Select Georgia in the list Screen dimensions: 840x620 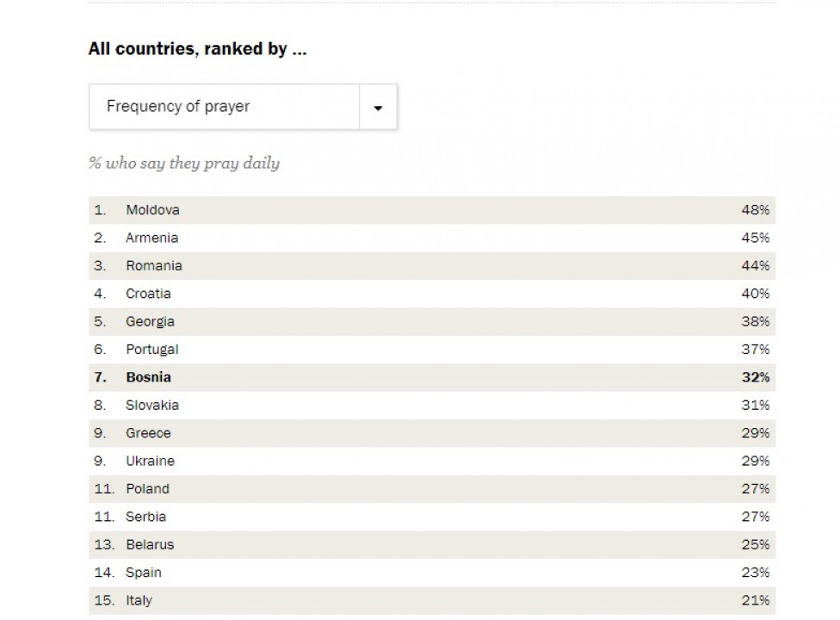click(x=150, y=321)
